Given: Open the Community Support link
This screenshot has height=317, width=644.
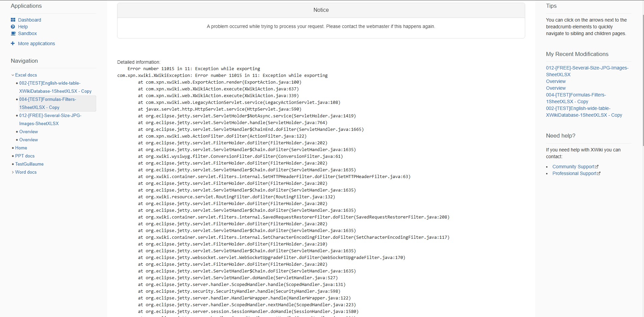Looking at the screenshot, I should click(x=573, y=167).
